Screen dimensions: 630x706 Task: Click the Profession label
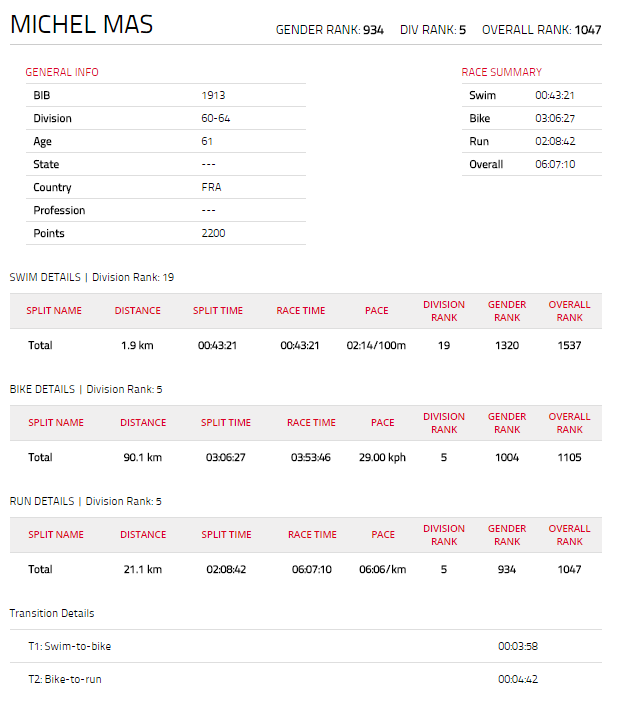(x=59, y=210)
